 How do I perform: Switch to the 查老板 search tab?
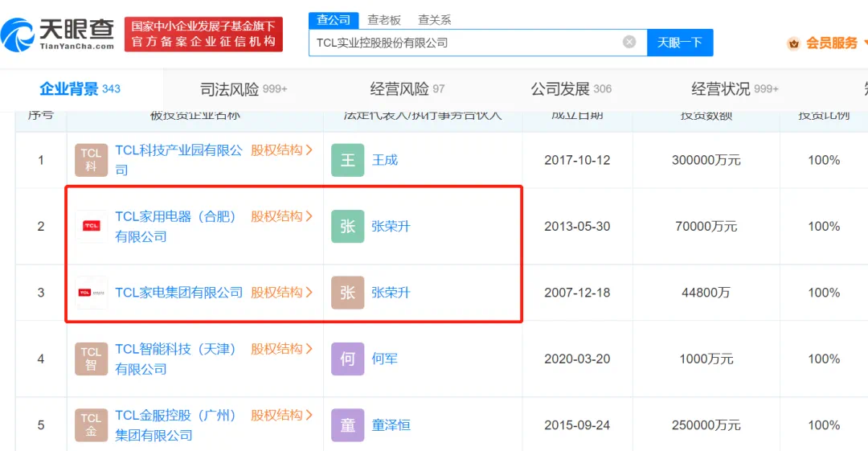click(384, 20)
